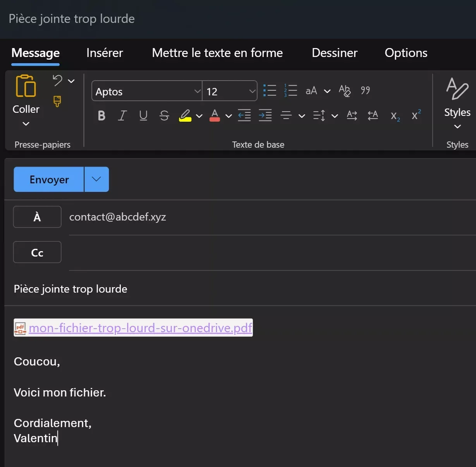Pick the red font color swatch

(x=215, y=115)
